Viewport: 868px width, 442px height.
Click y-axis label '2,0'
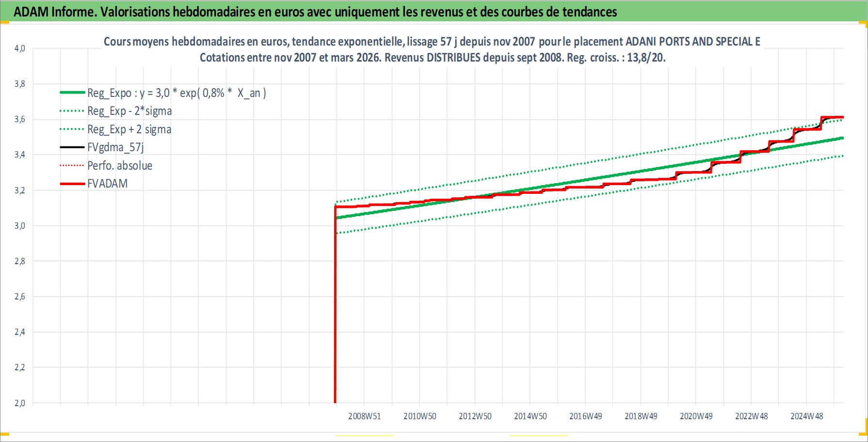[20, 403]
